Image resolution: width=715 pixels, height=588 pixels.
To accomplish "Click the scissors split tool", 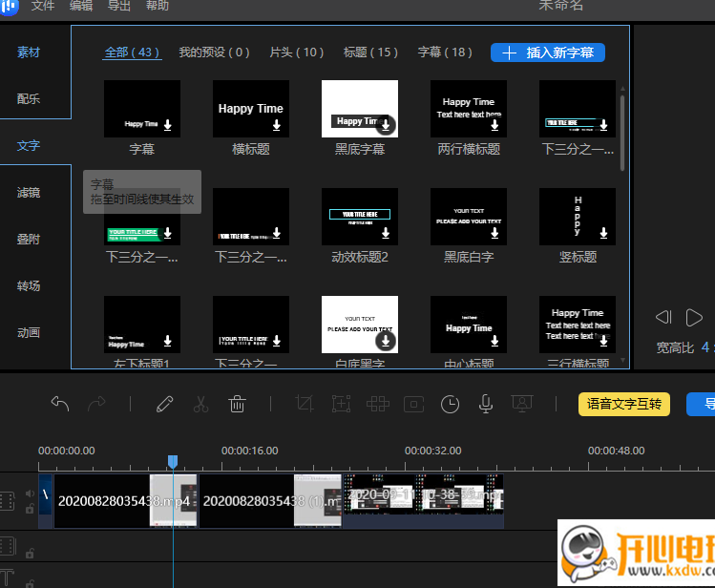I will pos(200,404).
